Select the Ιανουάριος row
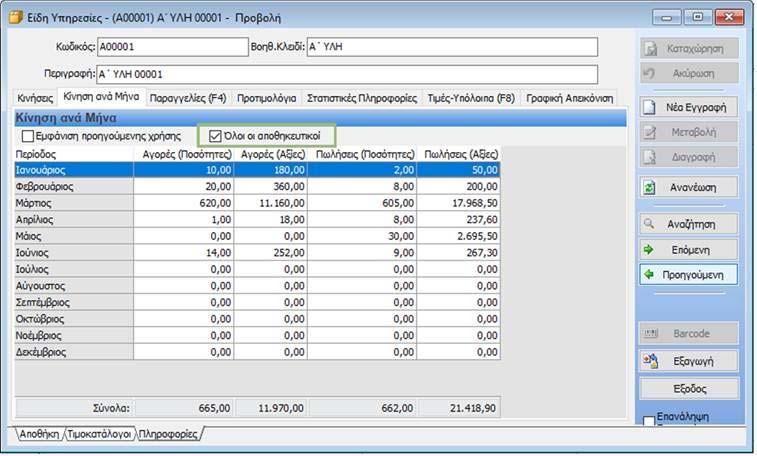757x456 pixels. (x=257, y=170)
